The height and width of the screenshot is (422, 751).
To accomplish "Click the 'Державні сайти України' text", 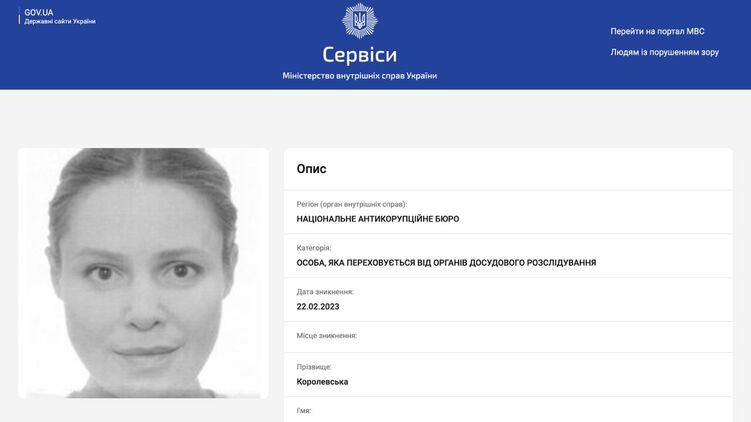I will 60,22.
